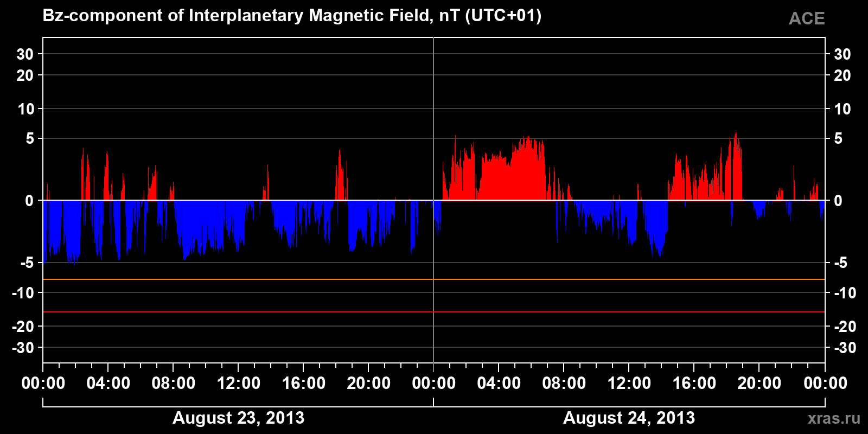
Task: Click the 04:00 time label under August 24
Action: coord(499,383)
